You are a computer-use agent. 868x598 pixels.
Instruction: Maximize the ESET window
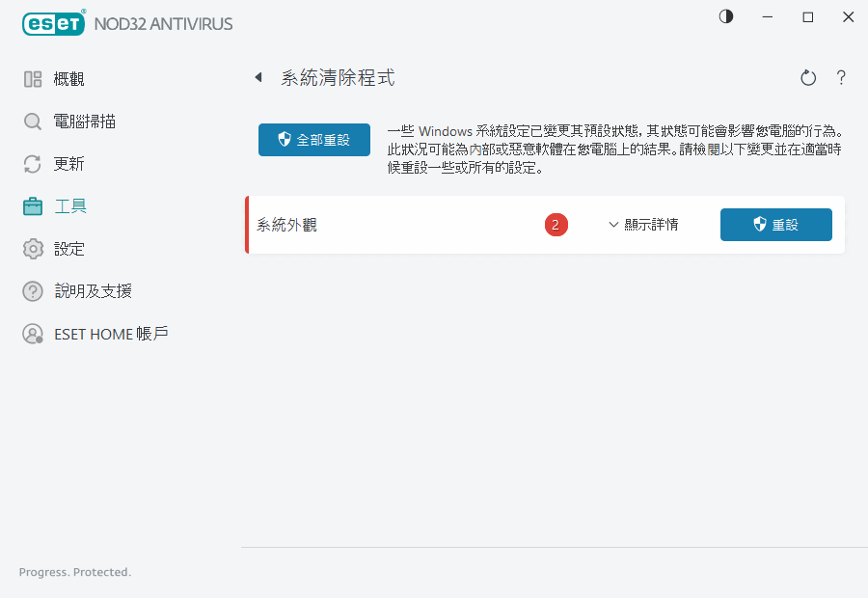click(x=807, y=16)
